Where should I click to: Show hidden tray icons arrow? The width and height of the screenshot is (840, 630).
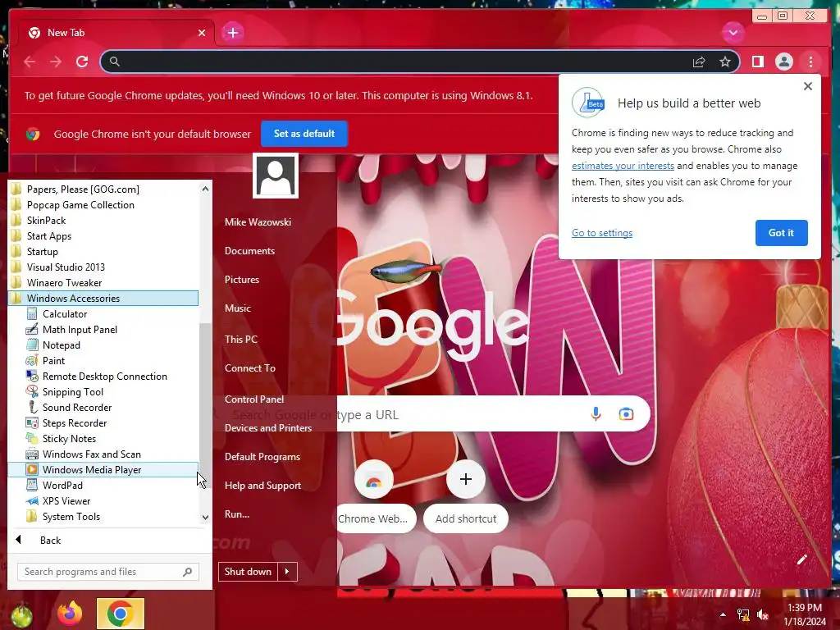pyautogui.click(x=723, y=614)
